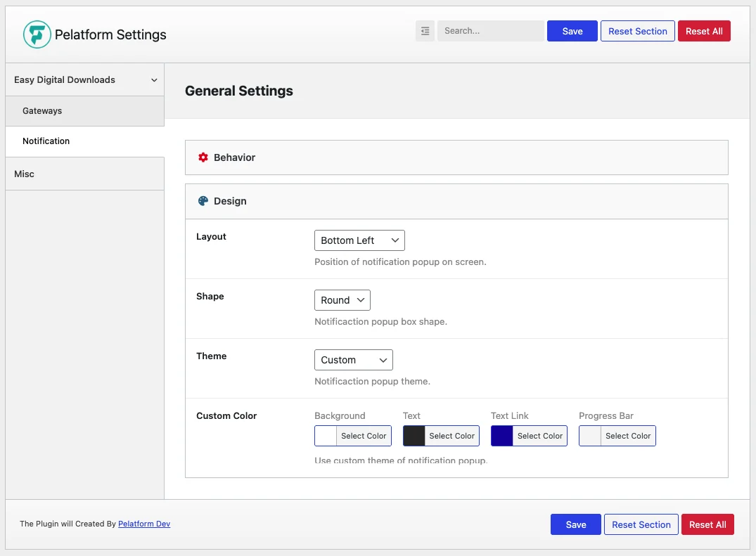Screen dimensions: 756x556
Task: Click the Progress Bar color swatch
Action: pos(589,436)
